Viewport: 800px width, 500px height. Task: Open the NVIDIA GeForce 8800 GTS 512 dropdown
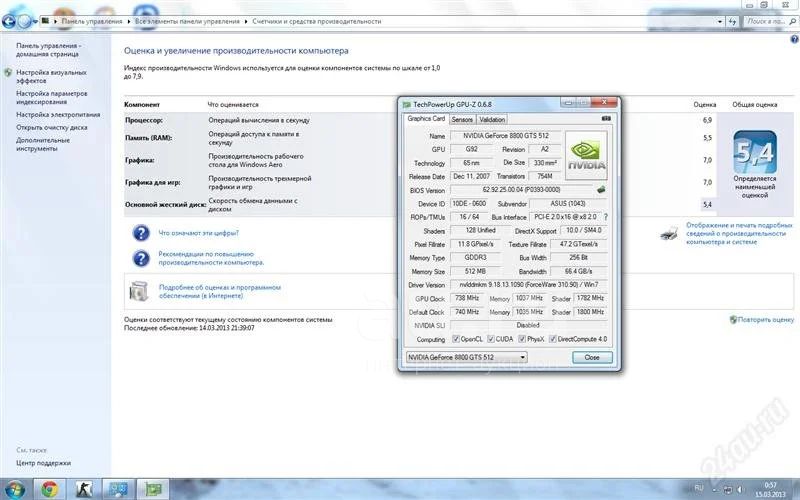pos(466,357)
